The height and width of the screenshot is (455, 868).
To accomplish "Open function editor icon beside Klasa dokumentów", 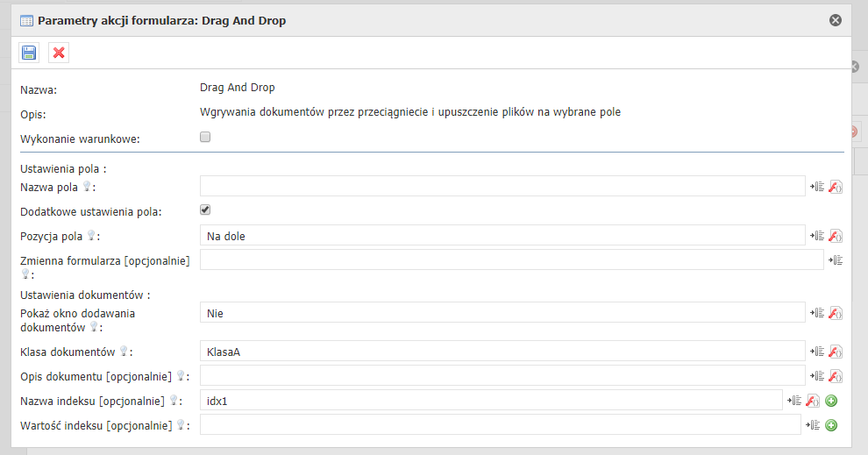I will click(836, 352).
